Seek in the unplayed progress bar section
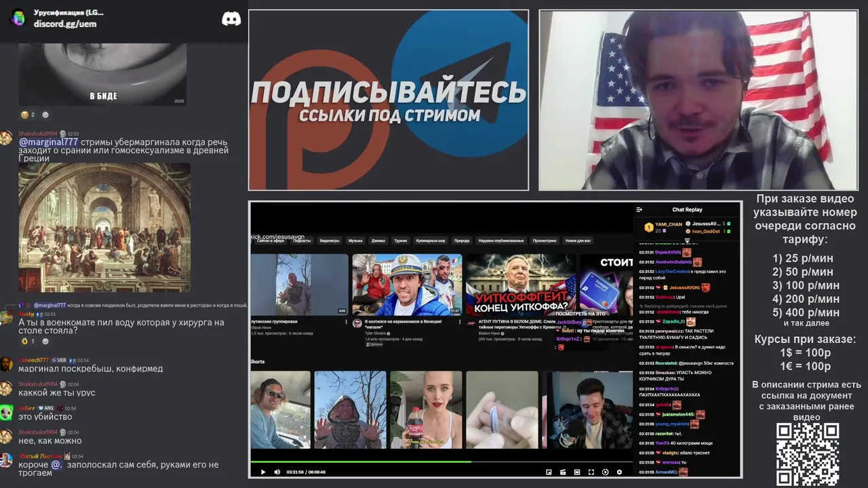The height and width of the screenshot is (488, 868). coord(551,462)
